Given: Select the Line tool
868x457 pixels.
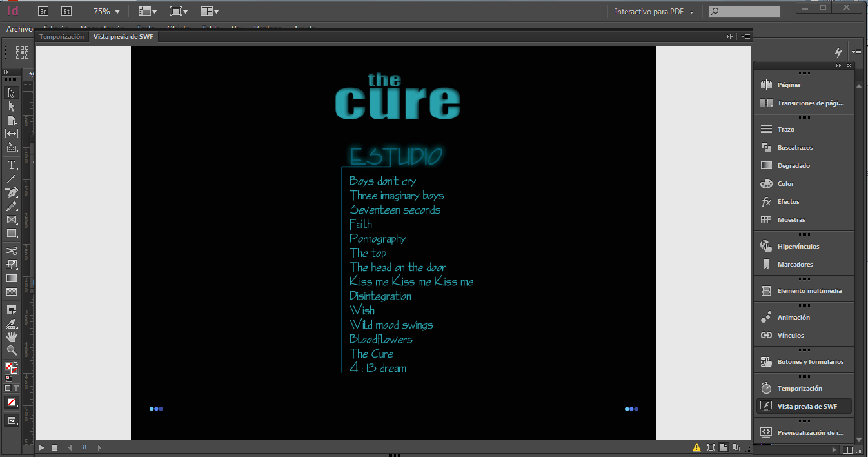Looking at the screenshot, I should click(x=12, y=179).
